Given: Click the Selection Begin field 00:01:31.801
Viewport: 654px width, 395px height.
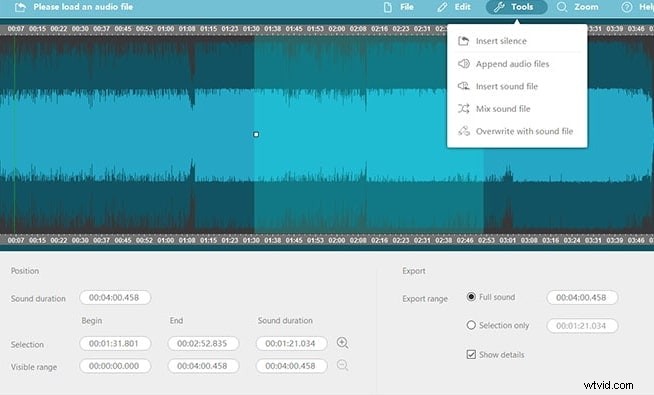Looking at the screenshot, I should tap(115, 343).
